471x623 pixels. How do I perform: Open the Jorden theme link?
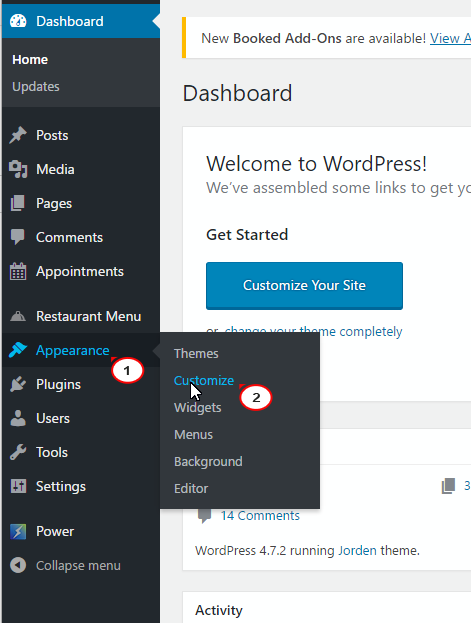[357, 551]
